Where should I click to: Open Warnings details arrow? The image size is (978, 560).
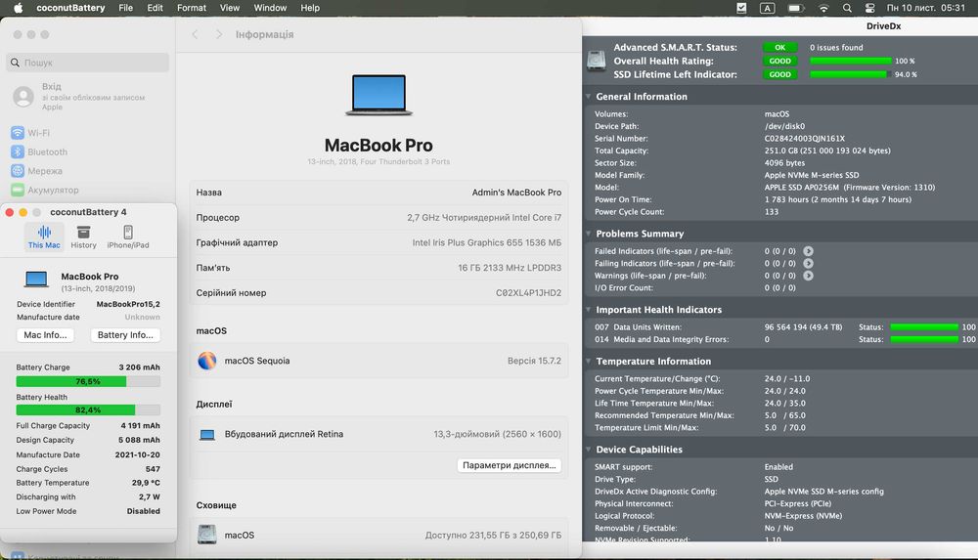[x=808, y=276]
